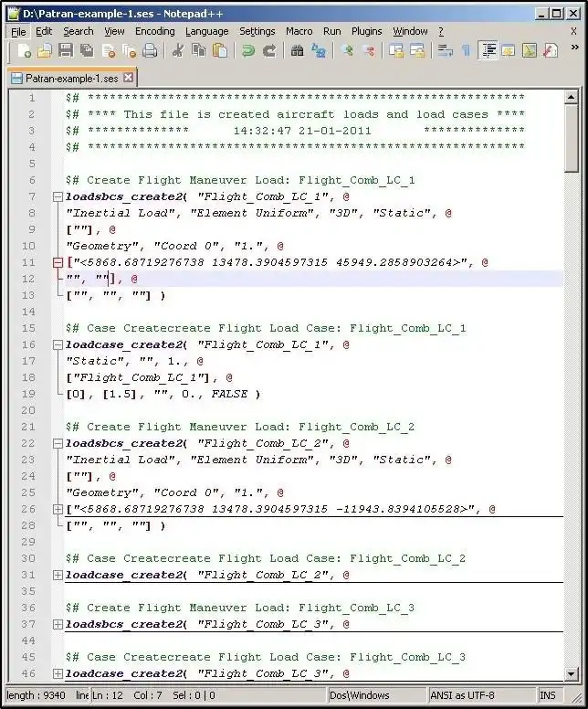Click the Function List icon
588x709 pixels.
pyautogui.click(x=550, y=50)
